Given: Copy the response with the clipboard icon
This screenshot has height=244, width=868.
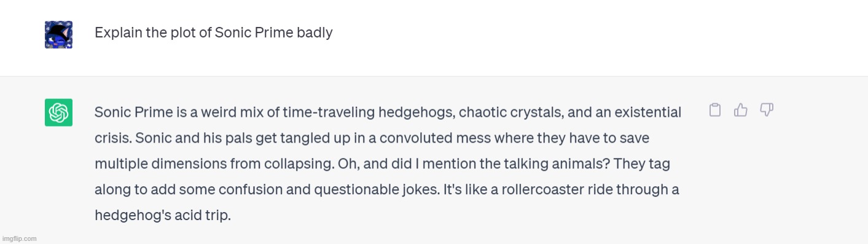Looking at the screenshot, I should [x=715, y=110].
